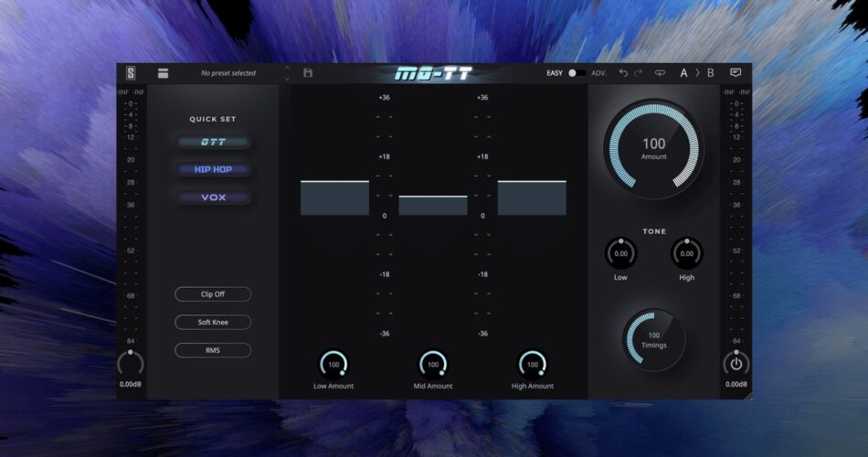Select the A comparison state
Viewport: 868px width, 457px height.
(x=683, y=73)
